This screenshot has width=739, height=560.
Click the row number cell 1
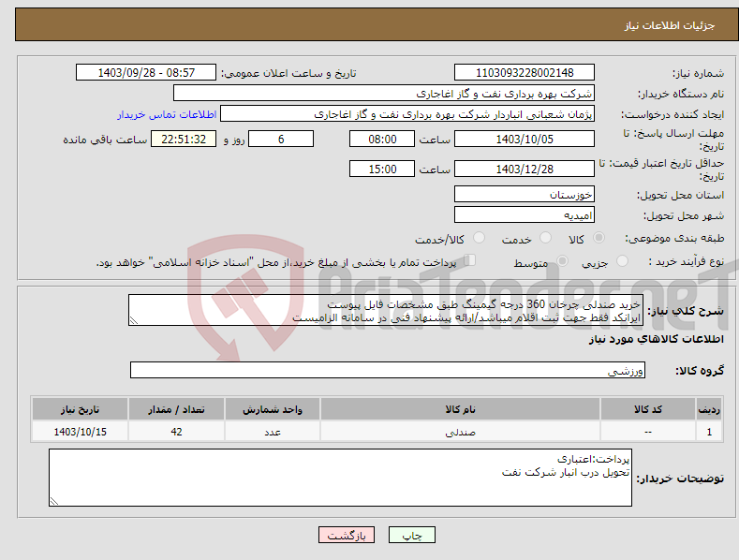click(x=709, y=432)
